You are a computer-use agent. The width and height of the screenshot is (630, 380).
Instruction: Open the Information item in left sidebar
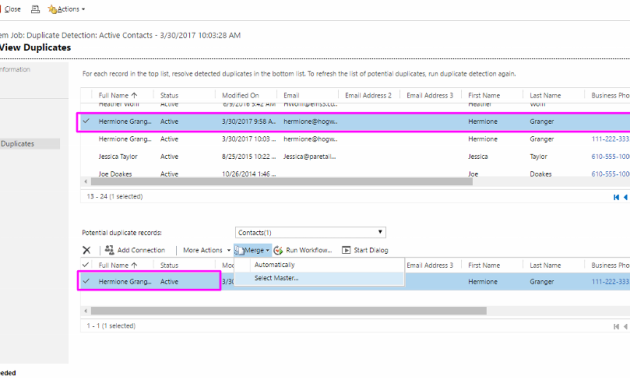(15, 69)
